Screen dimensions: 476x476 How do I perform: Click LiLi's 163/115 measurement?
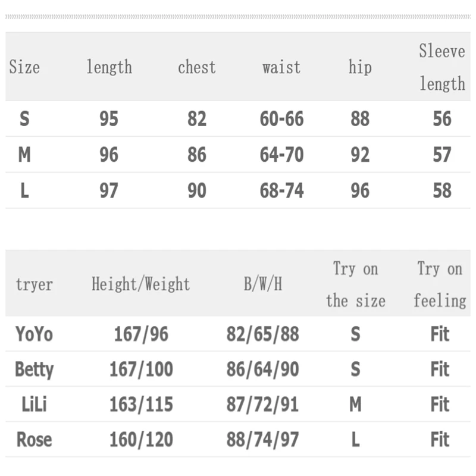point(141,405)
